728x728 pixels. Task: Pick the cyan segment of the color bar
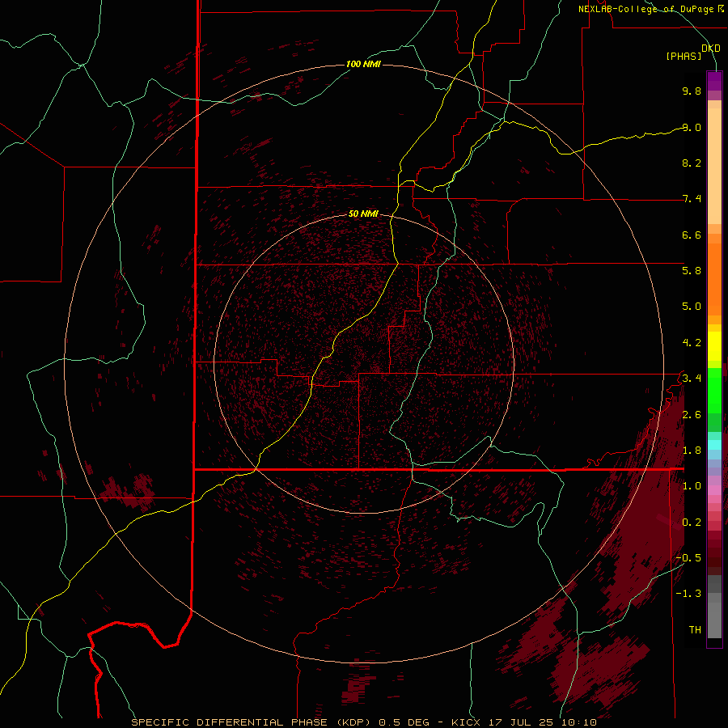714,445
